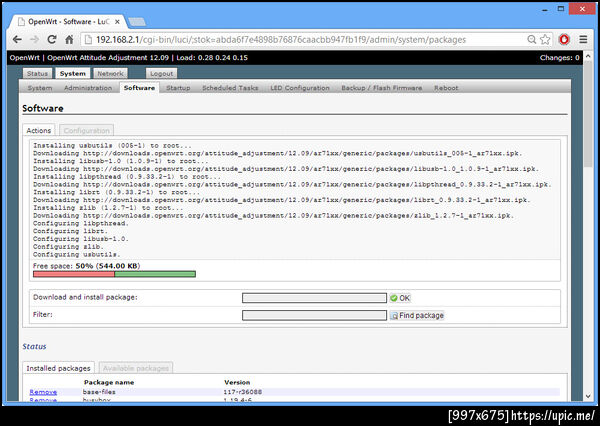The width and height of the screenshot is (600, 426).
Task: Click the 'Configuring usbutils.' log line
Action: tap(76, 254)
